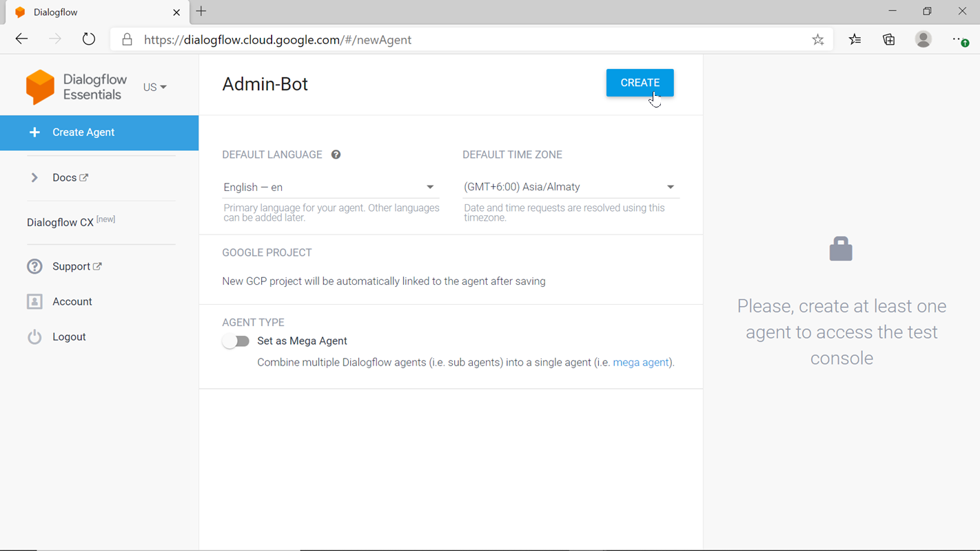Reload the page with refresh icon

click(89, 40)
